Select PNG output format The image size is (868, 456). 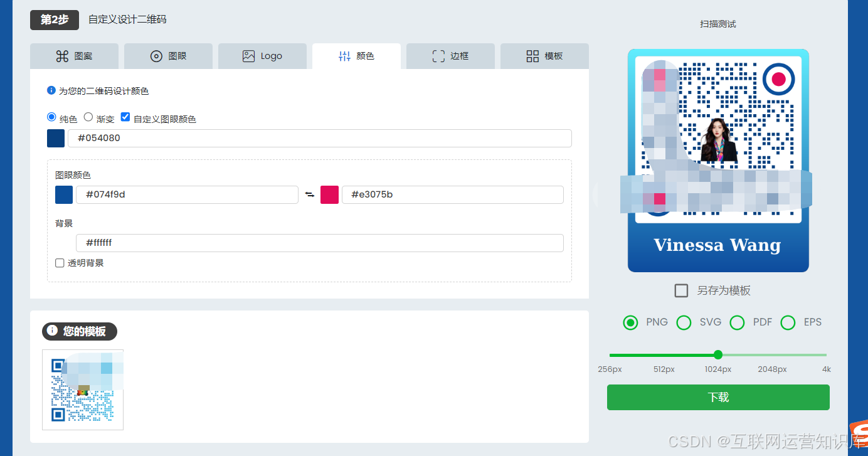[630, 322]
